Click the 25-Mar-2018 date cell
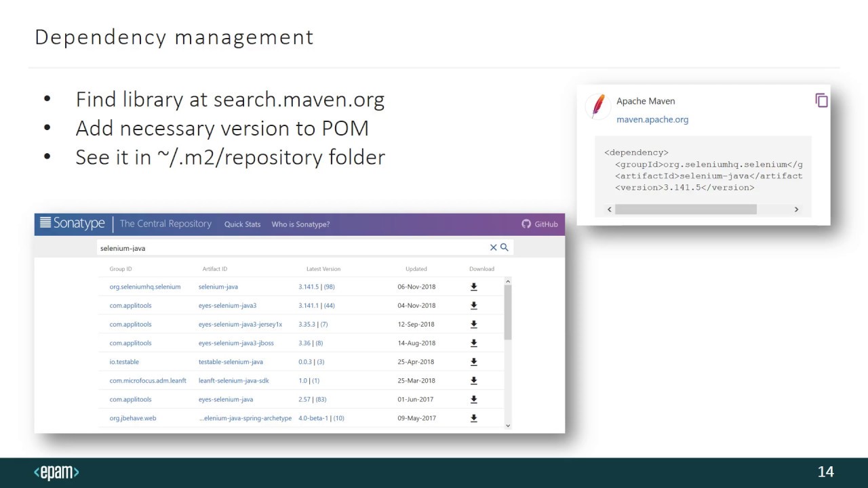Image resolution: width=868 pixels, height=488 pixels. 416,381
